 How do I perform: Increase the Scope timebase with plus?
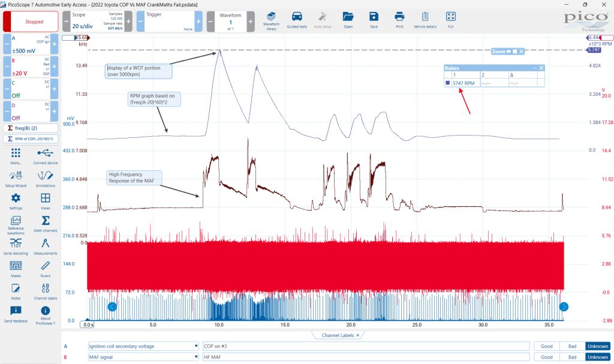click(x=128, y=22)
